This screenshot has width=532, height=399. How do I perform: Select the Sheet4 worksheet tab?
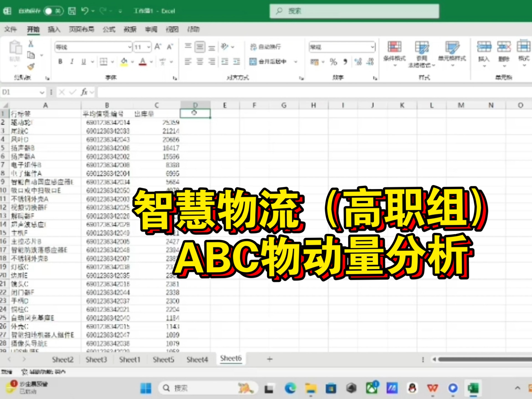pos(197,359)
